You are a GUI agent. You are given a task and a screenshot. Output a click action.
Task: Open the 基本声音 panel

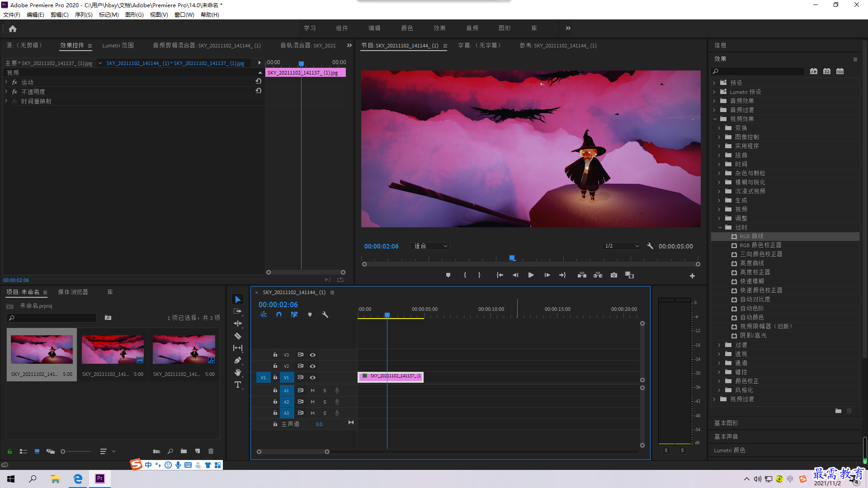726,436
